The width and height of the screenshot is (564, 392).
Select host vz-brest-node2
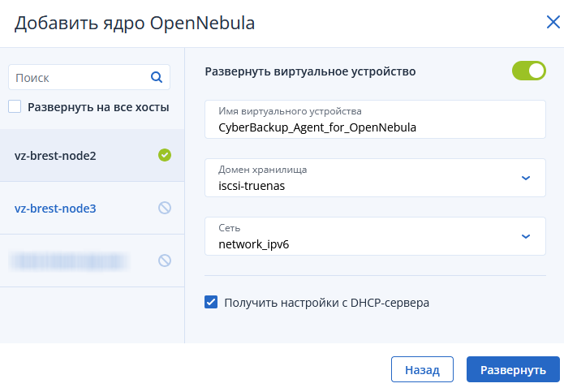(92, 155)
